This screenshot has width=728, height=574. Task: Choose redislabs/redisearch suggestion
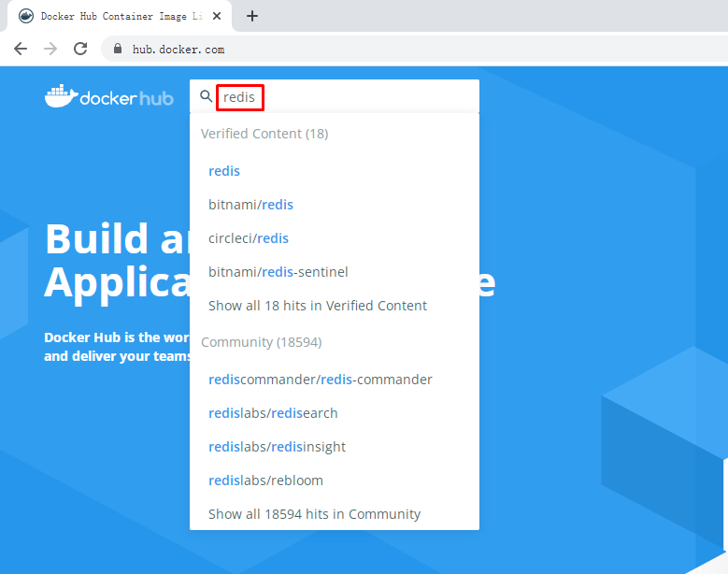pos(273,413)
